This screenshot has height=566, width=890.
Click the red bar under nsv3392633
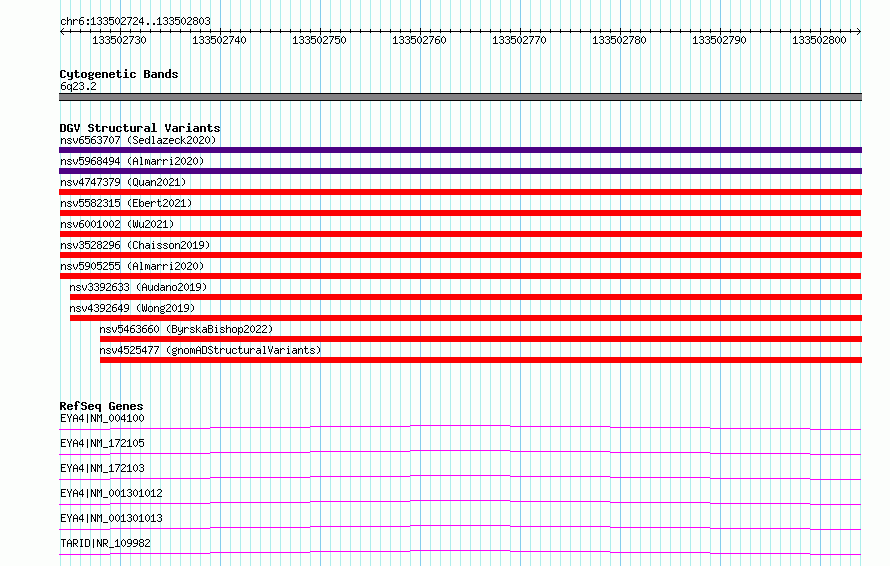[x=466, y=297]
